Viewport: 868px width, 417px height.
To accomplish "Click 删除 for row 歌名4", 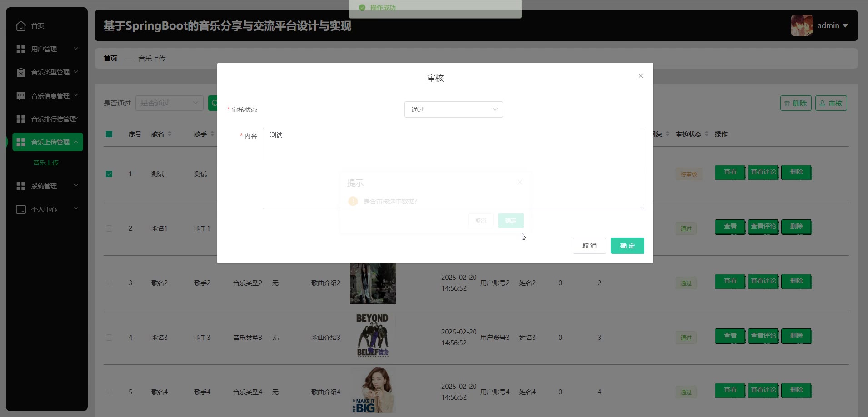I will coord(796,390).
